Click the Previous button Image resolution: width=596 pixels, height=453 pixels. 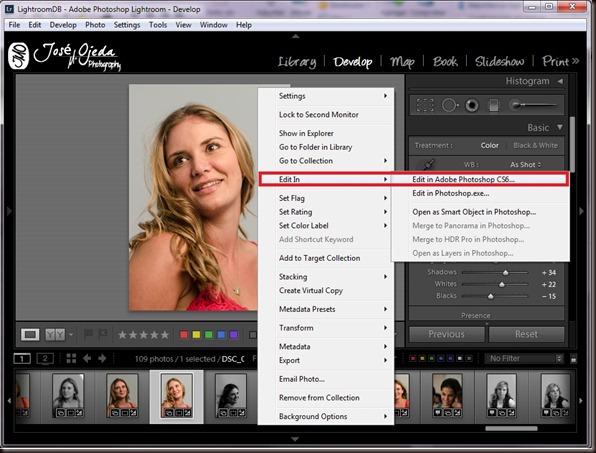pos(447,334)
